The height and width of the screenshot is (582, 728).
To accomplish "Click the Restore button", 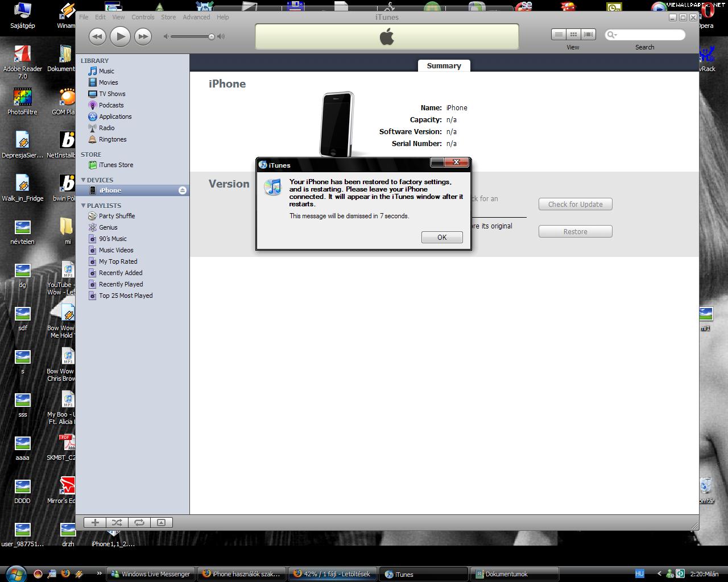I will click(x=575, y=231).
